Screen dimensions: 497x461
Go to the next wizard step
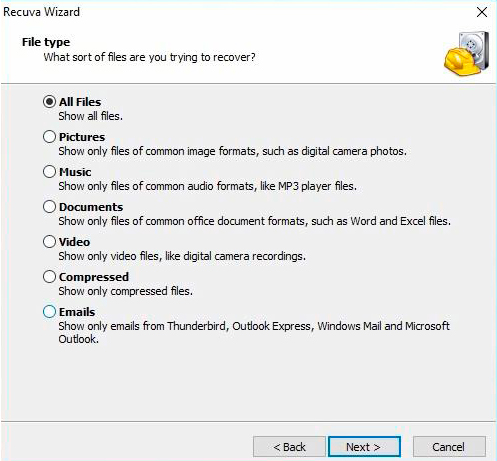click(x=364, y=447)
